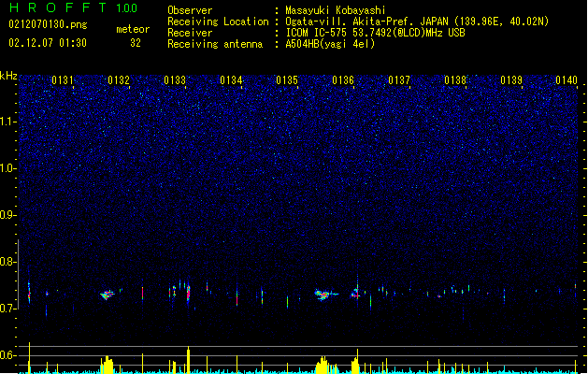
Task: Click the 0.7 kHz axis label
Action: 8,309
